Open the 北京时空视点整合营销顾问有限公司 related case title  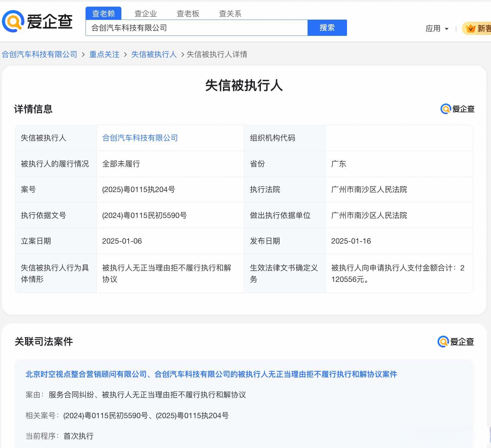coord(211,374)
